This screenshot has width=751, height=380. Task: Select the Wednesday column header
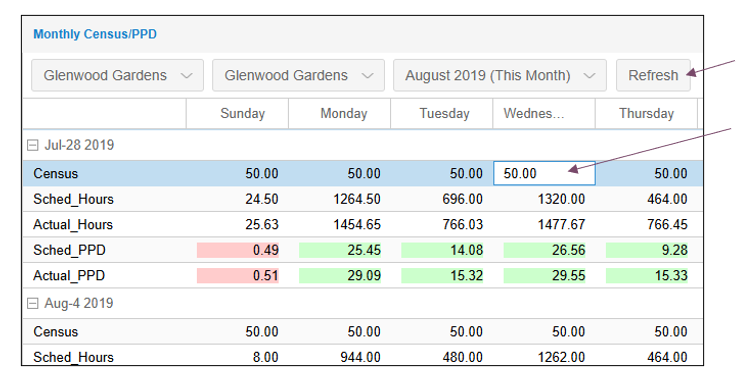(544, 114)
